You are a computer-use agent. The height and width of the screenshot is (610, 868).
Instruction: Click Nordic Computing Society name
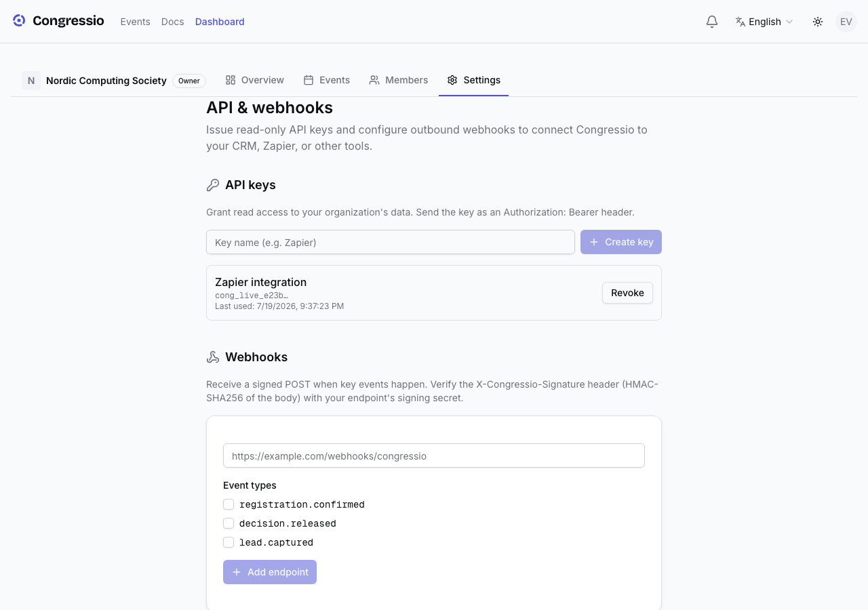click(x=106, y=81)
